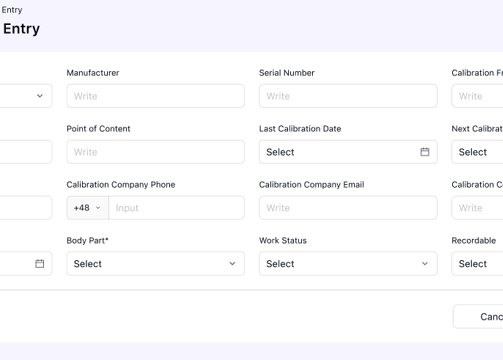
Task: Select the Last Calibration Date field
Action: [348, 152]
